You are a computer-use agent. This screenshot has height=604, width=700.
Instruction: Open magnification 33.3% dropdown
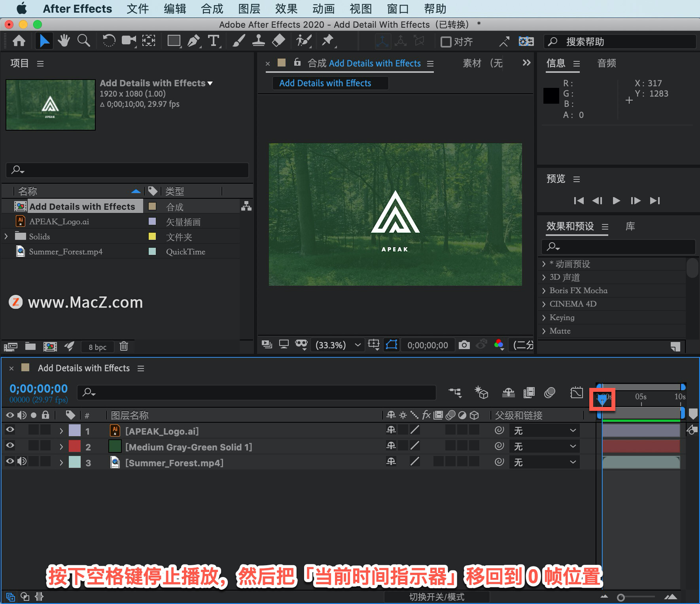[338, 345]
